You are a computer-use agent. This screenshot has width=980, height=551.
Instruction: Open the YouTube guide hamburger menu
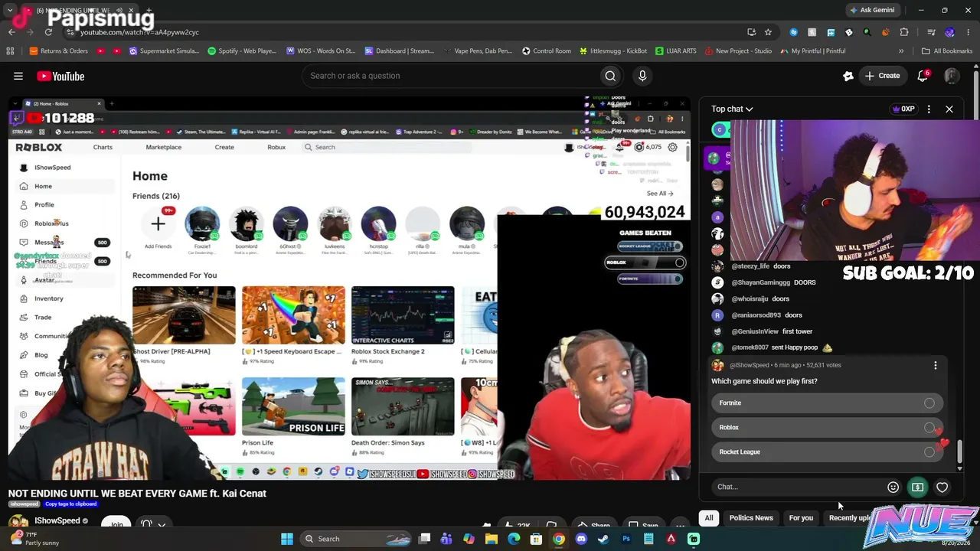tap(18, 76)
